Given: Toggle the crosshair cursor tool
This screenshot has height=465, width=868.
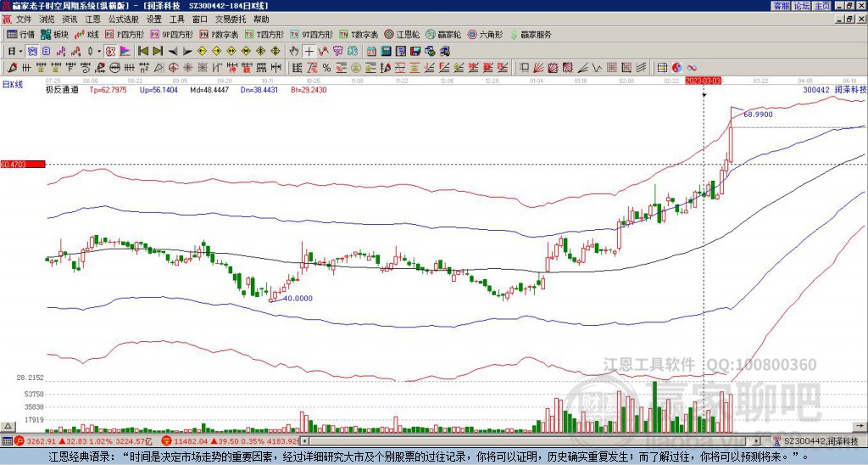Looking at the screenshot, I should (309, 52).
